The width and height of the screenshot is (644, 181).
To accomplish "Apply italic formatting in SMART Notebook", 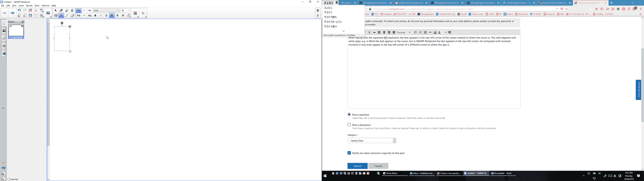I will pyautogui.click(x=101, y=15).
